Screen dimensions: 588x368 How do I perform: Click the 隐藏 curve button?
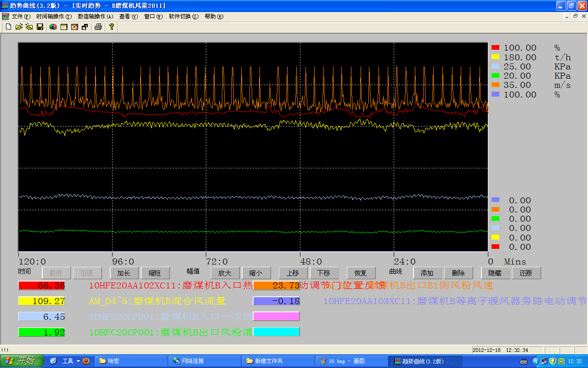(x=495, y=273)
